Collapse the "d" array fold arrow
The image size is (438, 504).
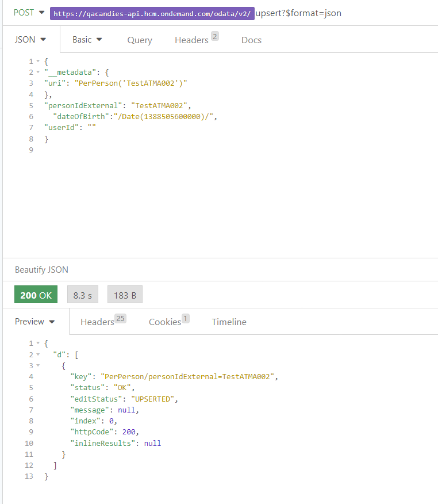coord(38,354)
